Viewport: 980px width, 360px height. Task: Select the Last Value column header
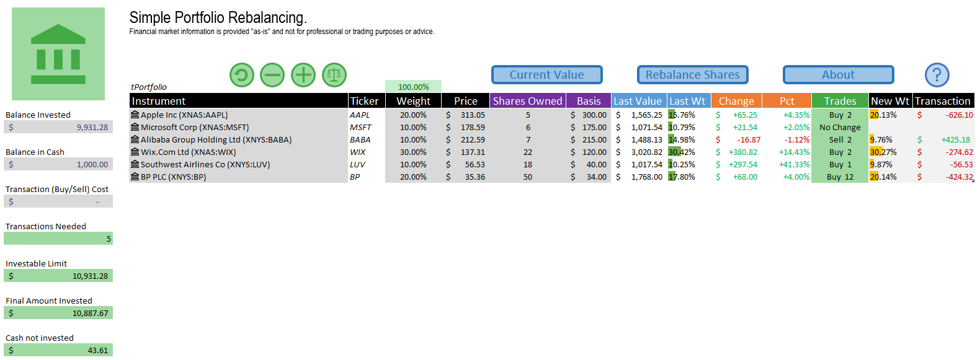click(x=638, y=101)
